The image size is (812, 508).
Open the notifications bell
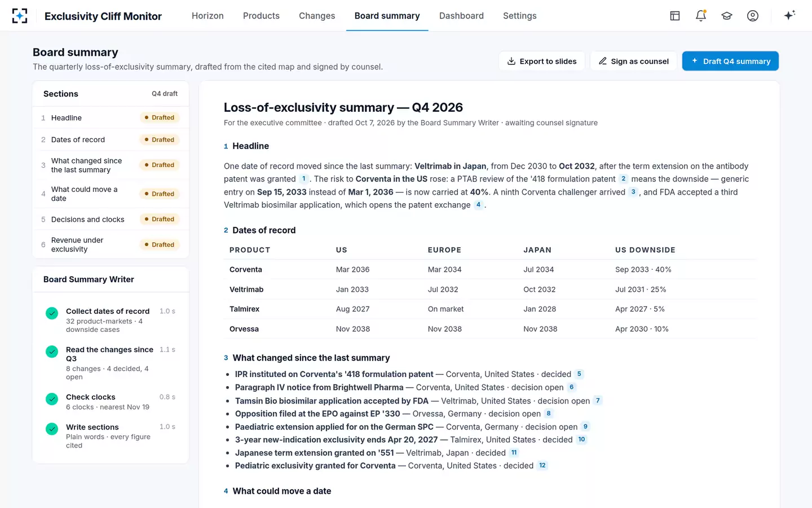(701, 16)
